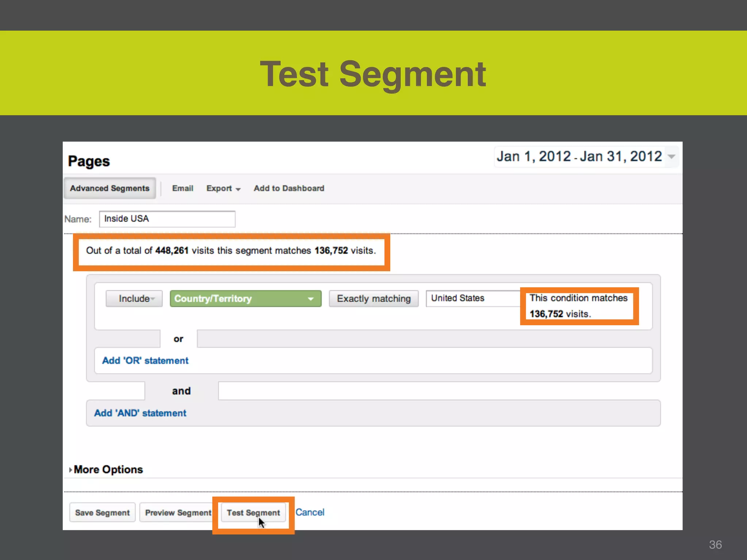This screenshot has width=747, height=560.
Task: Click the Add 'AND' statement link
Action: [140, 413]
